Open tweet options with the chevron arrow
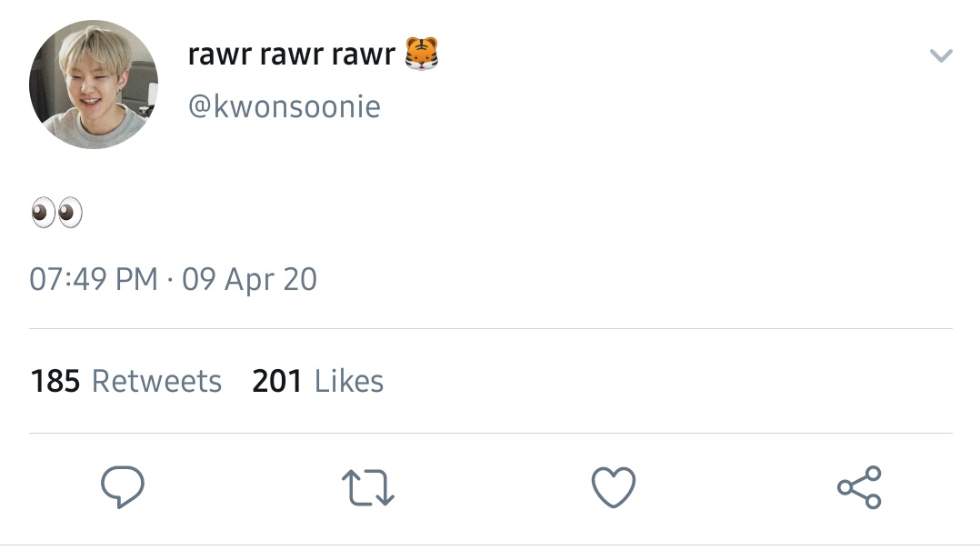 pyautogui.click(x=941, y=55)
